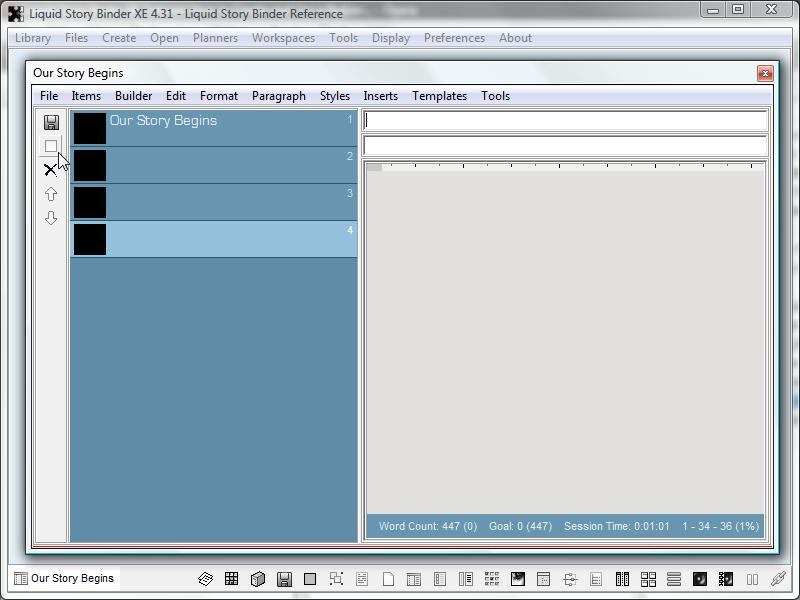Click the floppy disk icon in bottom toolbar

tap(284, 579)
